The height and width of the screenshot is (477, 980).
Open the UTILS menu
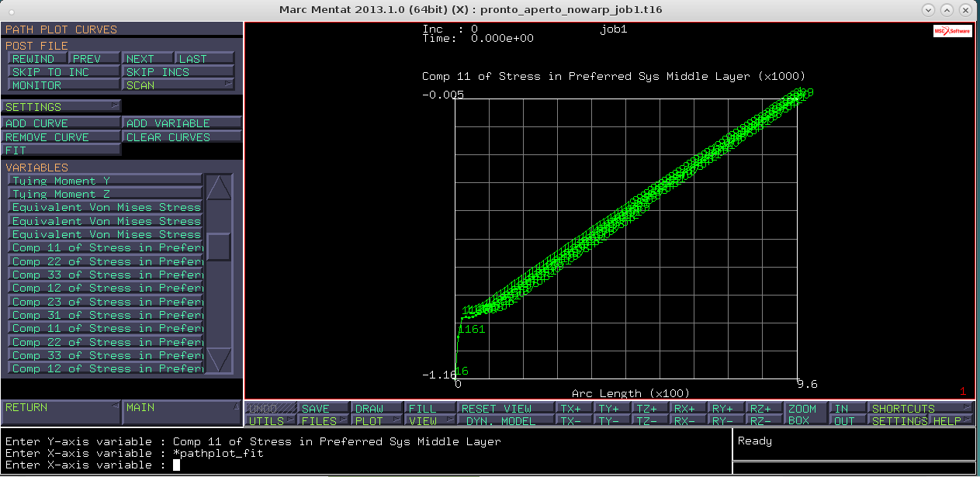coord(271,420)
